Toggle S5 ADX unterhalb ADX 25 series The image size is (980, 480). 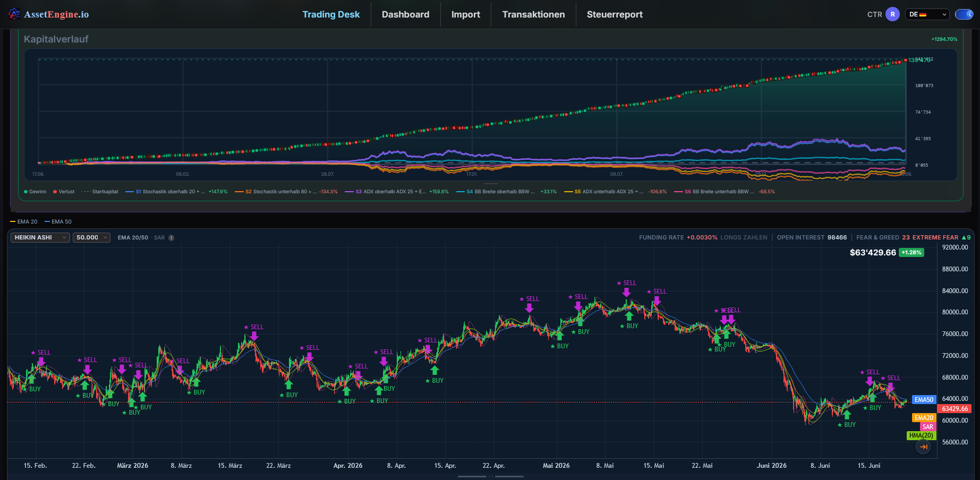(x=615, y=192)
